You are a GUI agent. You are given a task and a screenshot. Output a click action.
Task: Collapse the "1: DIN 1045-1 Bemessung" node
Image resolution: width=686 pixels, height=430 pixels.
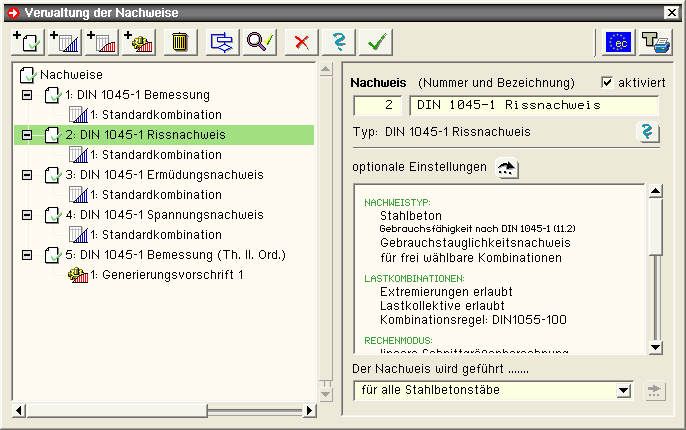tap(26, 95)
